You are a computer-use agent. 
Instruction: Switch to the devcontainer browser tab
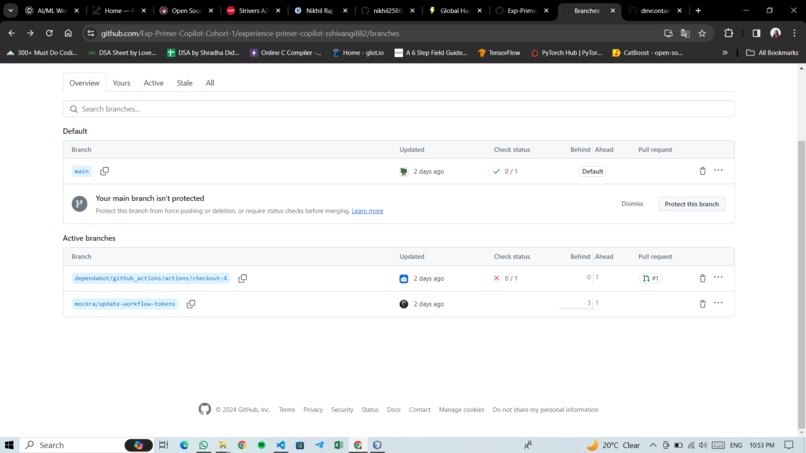(x=655, y=10)
